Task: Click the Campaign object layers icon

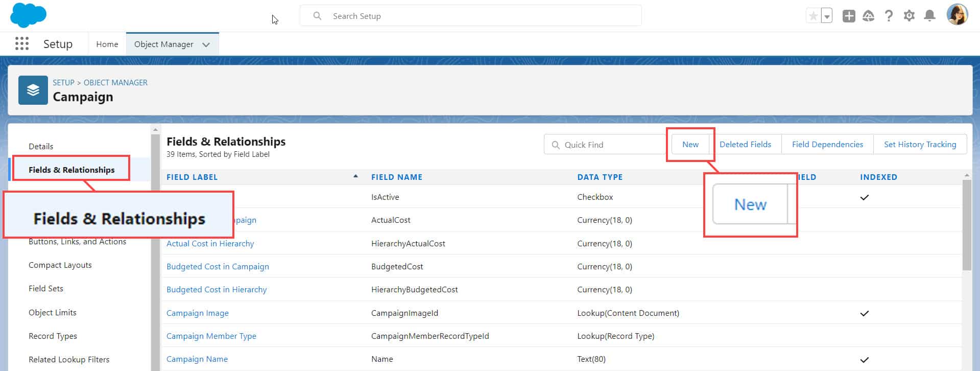Action: [33, 90]
